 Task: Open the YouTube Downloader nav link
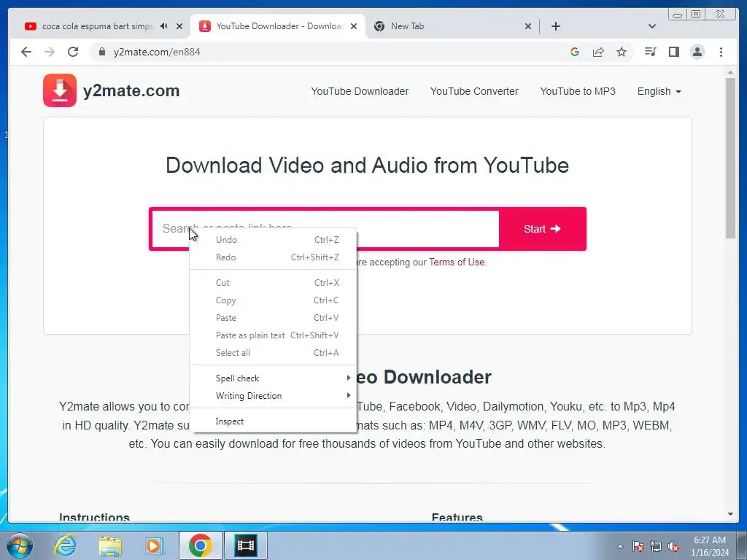(360, 91)
